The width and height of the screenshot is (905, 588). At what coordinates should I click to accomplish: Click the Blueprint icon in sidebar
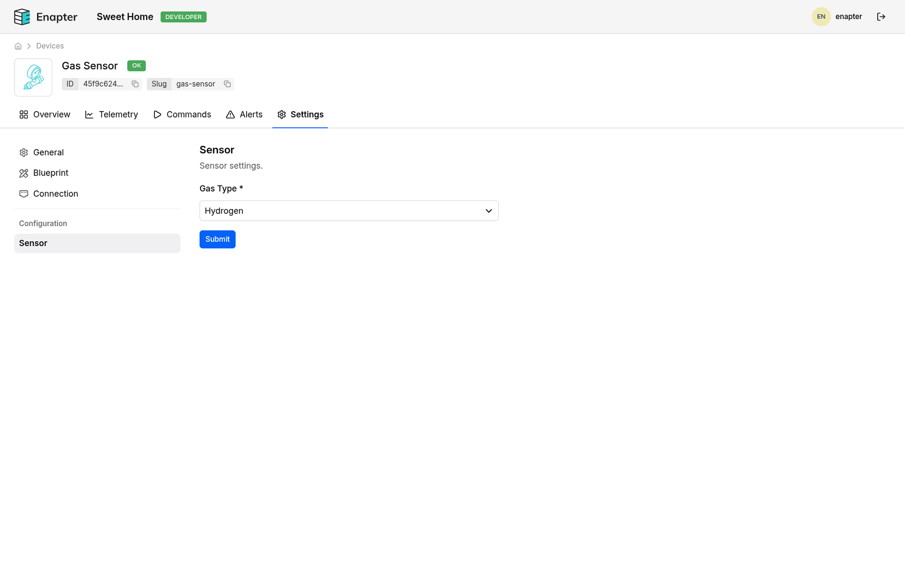pos(24,173)
